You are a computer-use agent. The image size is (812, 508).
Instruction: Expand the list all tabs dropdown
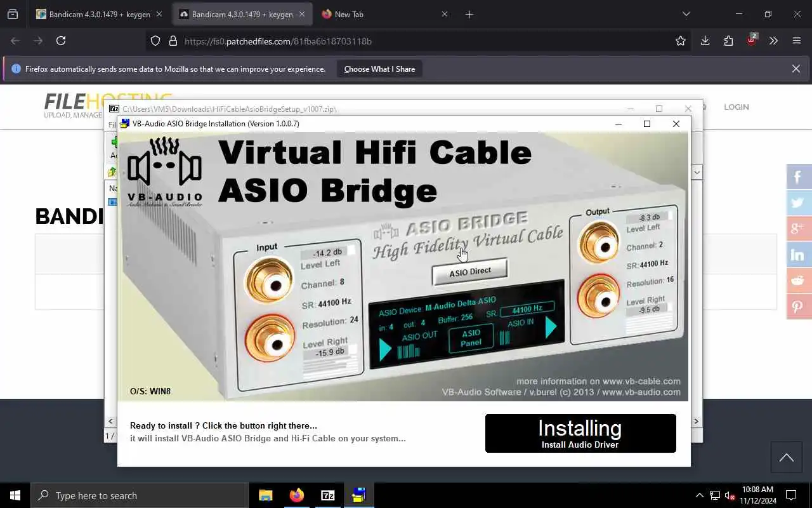point(686,14)
